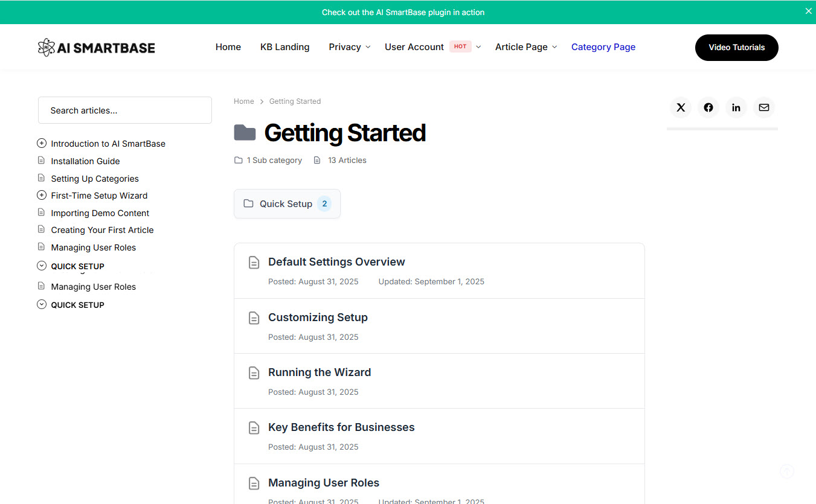Click the 2 count badge on Quick Setup
Image resolution: width=816 pixels, height=504 pixels.
coord(324,204)
